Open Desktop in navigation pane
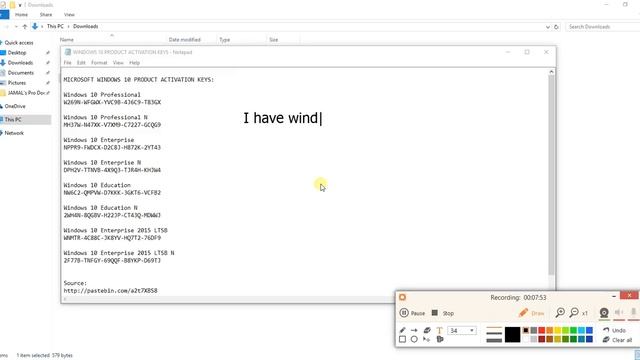The height and width of the screenshot is (360, 640). pyautogui.click(x=17, y=53)
